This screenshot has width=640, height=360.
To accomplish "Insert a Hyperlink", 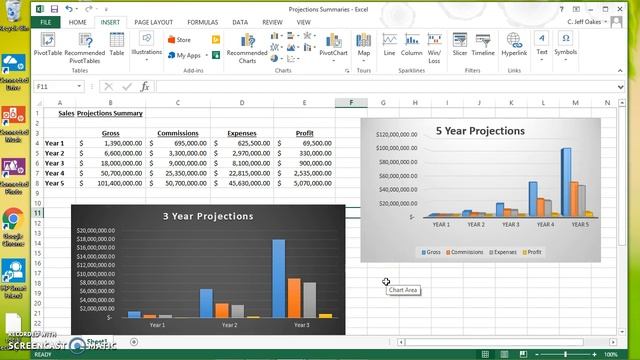I will (514, 44).
